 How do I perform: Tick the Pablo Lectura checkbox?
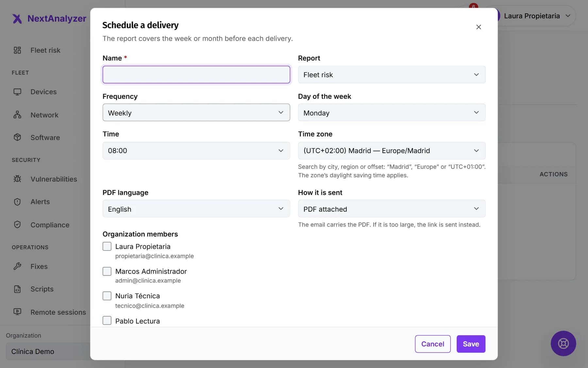click(x=107, y=321)
